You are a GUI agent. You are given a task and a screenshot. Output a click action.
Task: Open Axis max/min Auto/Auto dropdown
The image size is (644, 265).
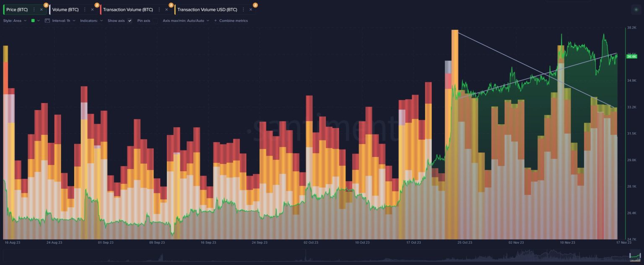pos(186,21)
